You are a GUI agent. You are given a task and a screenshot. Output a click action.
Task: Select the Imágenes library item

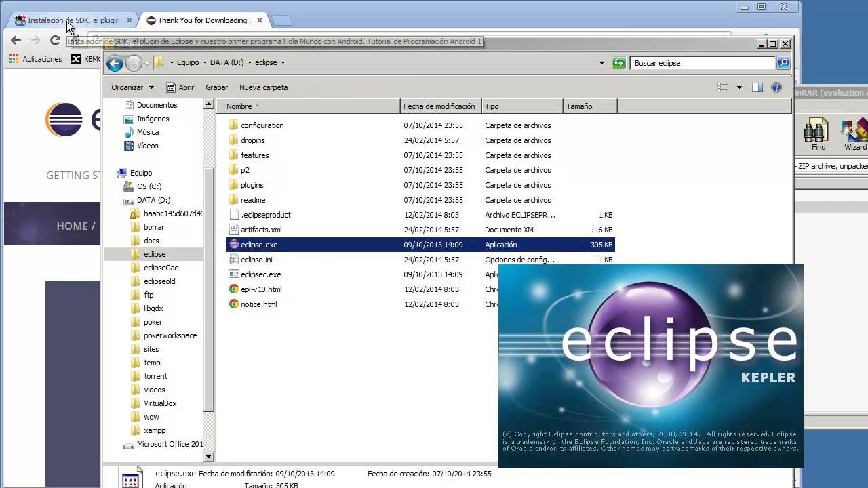[x=146, y=119]
